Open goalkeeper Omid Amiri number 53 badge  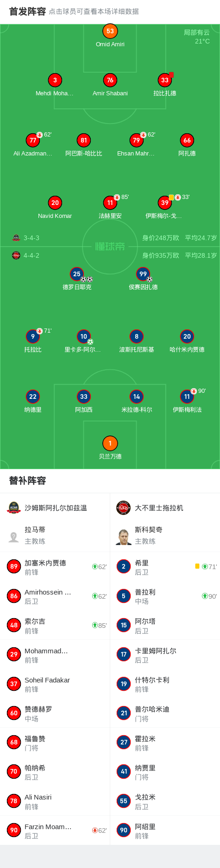pyautogui.click(x=110, y=31)
